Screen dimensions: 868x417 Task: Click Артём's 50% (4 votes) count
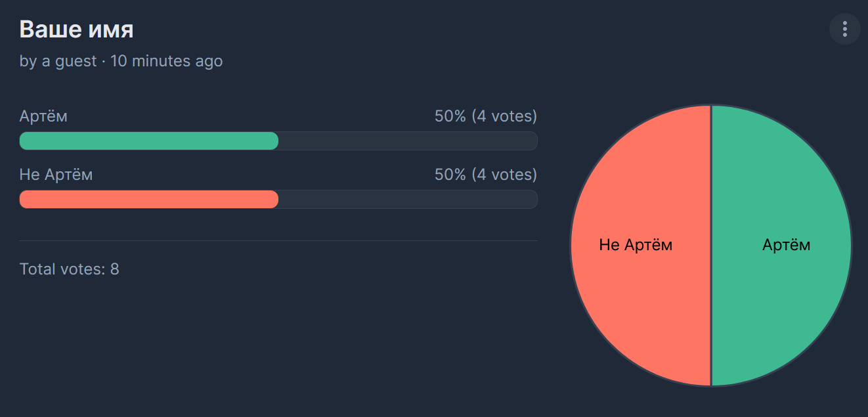coord(486,116)
